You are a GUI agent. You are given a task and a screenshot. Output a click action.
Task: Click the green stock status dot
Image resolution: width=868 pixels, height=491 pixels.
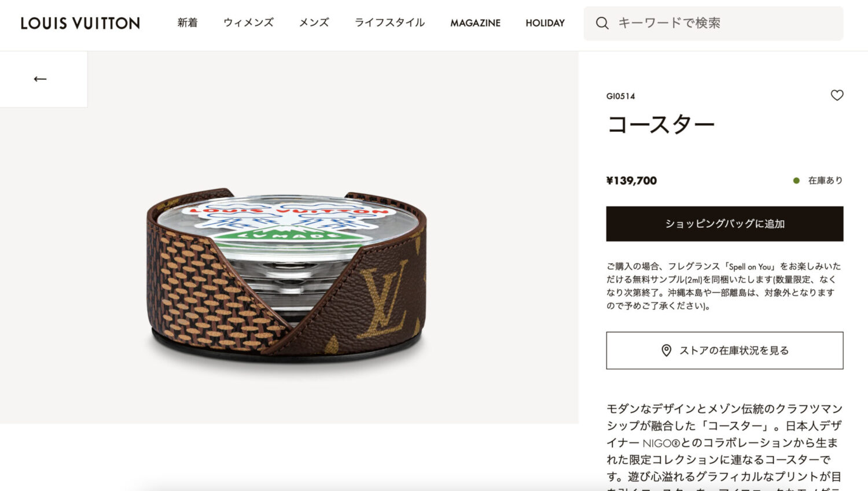[796, 180]
